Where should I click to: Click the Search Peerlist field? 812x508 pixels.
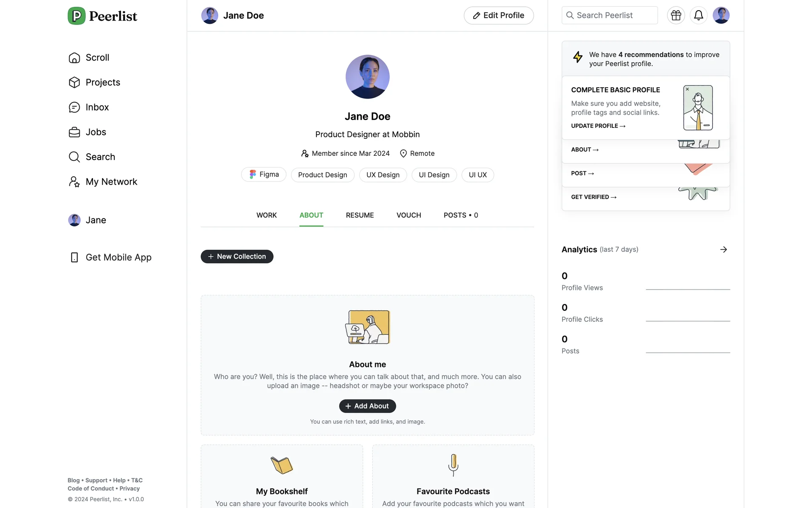pyautogui.click(x=609, y=16)
